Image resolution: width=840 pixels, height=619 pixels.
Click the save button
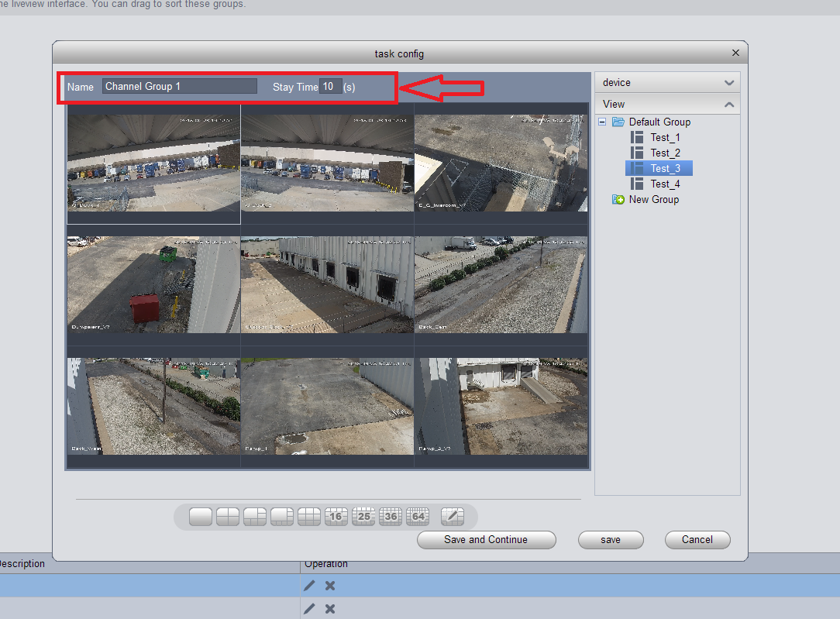click(x=611, y=540)
